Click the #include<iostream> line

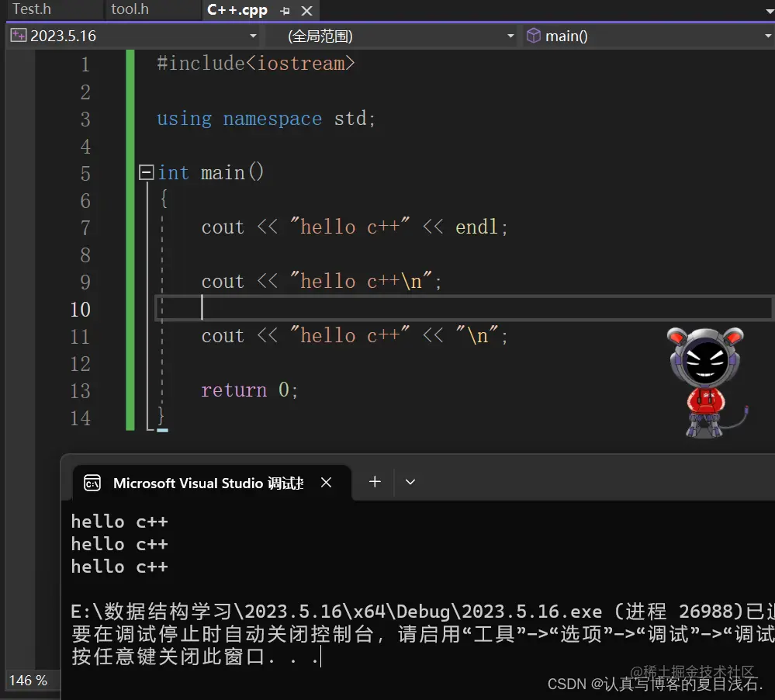coord(255,64)
